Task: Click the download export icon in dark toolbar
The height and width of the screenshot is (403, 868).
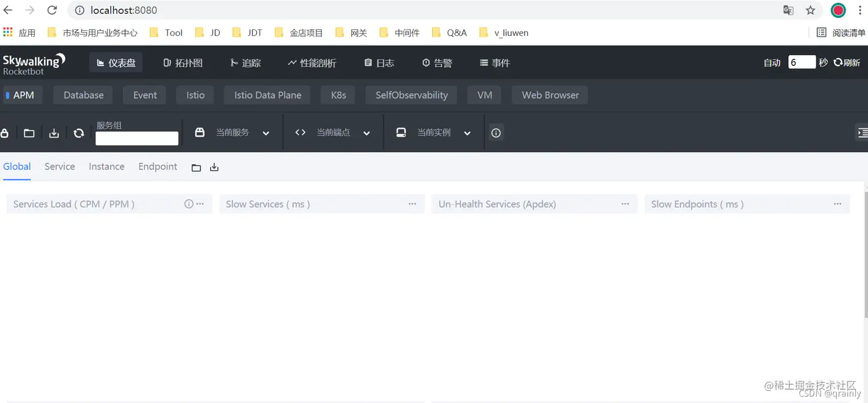Action: point(54,133)
